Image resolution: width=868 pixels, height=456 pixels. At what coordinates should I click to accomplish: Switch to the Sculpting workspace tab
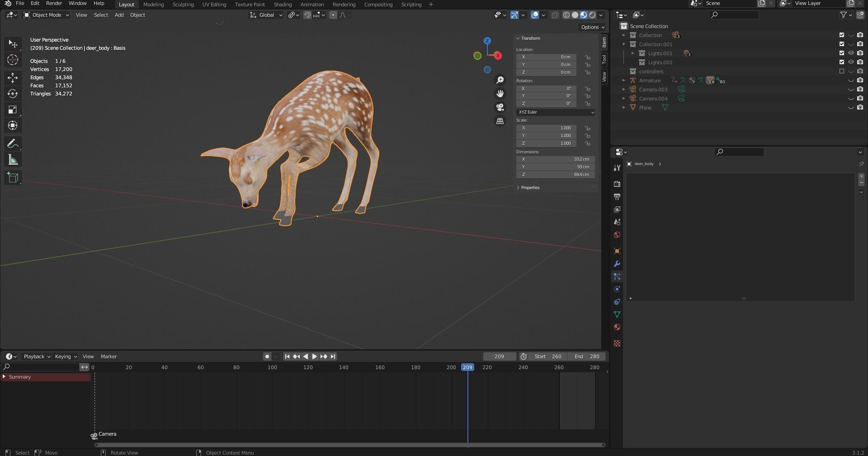(x=183, y=5)
